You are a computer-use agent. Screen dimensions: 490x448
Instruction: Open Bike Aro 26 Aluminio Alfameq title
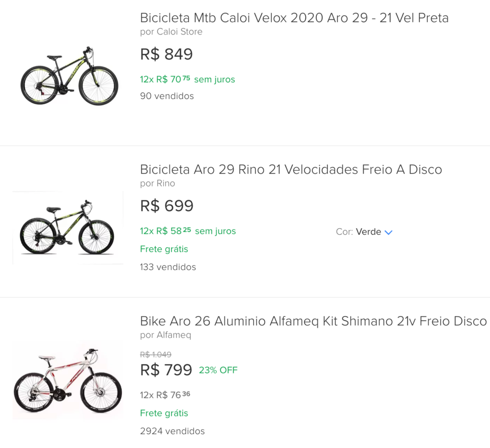313,321
